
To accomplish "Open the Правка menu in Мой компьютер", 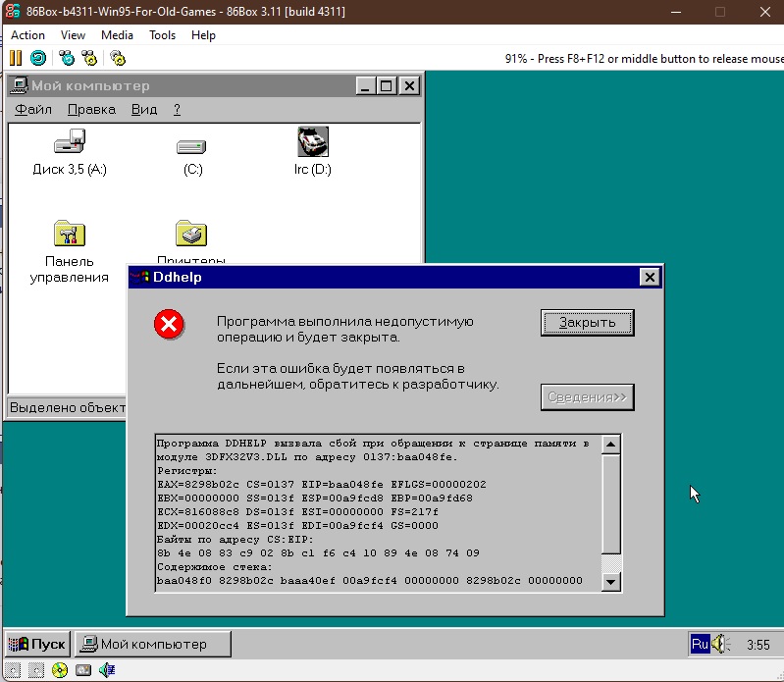I will [91, 110].
